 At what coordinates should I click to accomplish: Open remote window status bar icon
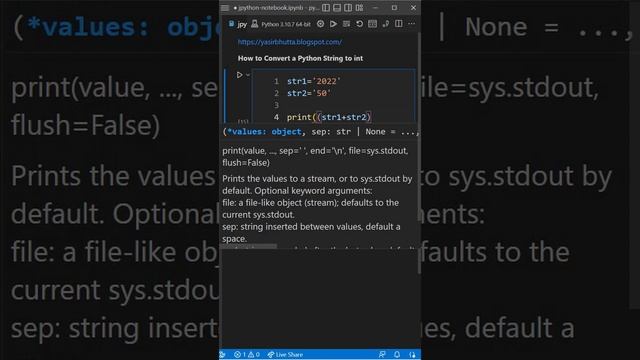click(x=222, y=355)
